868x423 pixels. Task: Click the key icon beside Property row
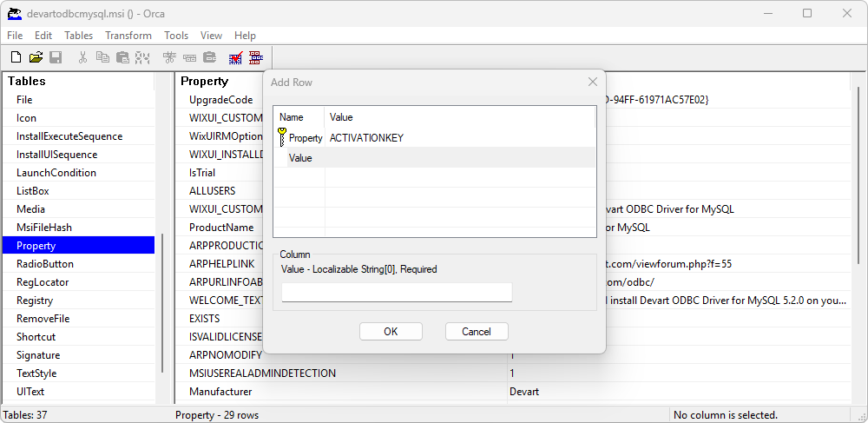pos(282,136)
